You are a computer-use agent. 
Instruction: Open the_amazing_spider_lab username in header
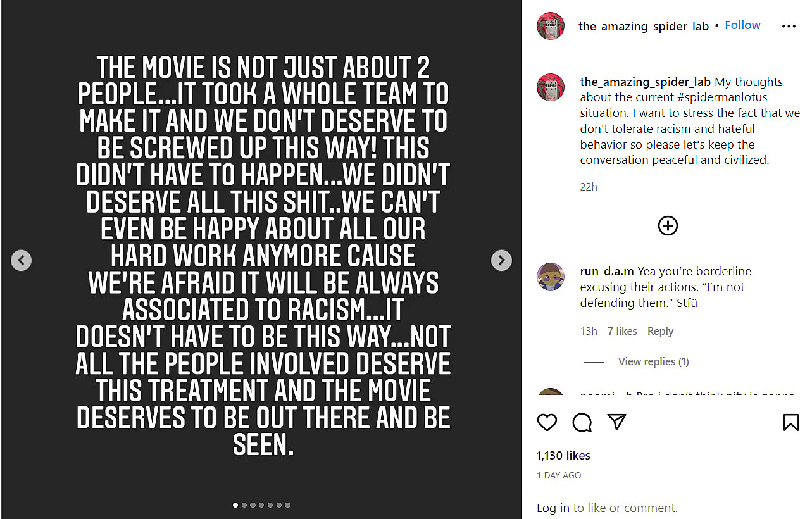coord(643,27)
